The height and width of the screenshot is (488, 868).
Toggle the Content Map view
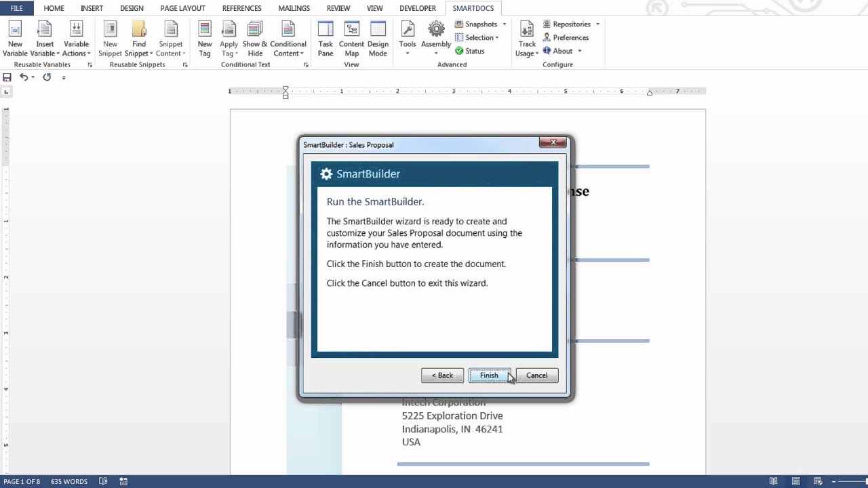pyautogui.click(x=351, y=39)
